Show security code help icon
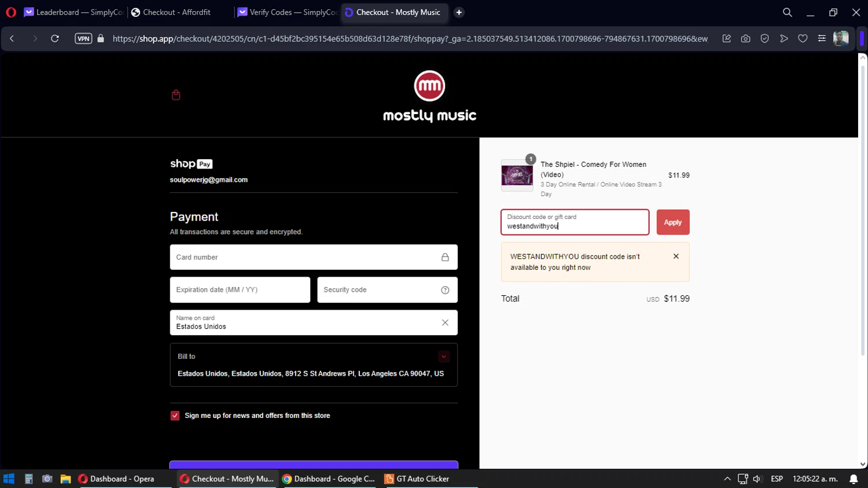Screen dimensions: 868x488 445,290
